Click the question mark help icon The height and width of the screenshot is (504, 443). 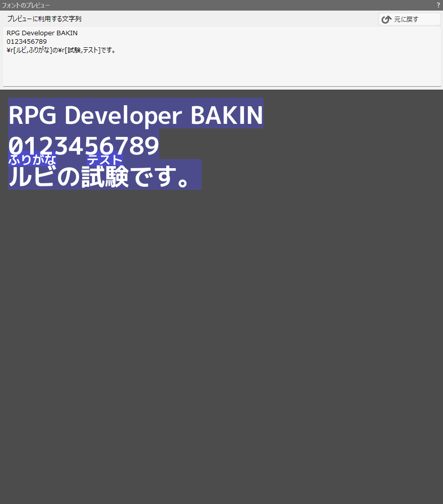click(x=438, y=5)
